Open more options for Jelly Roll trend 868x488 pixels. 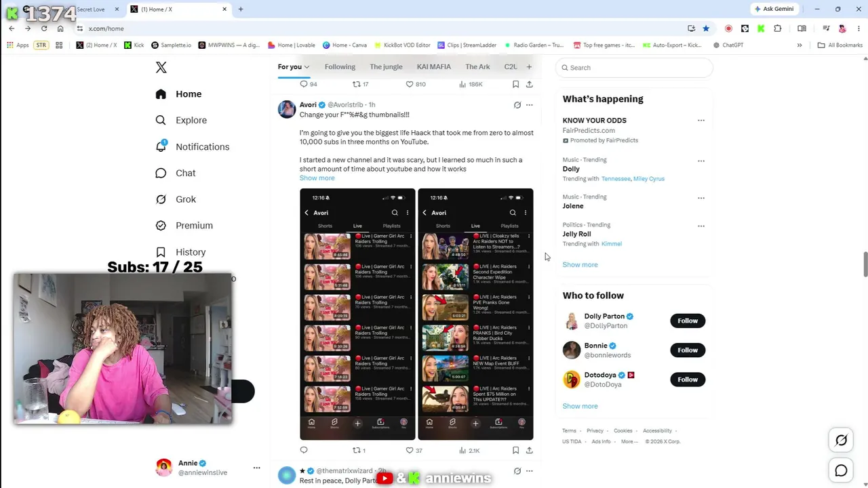point(701,226)
